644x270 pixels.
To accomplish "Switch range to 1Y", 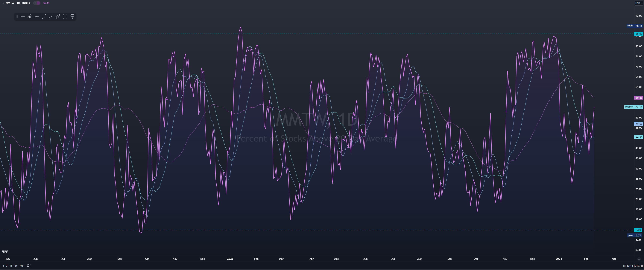I will pos(11,265).
